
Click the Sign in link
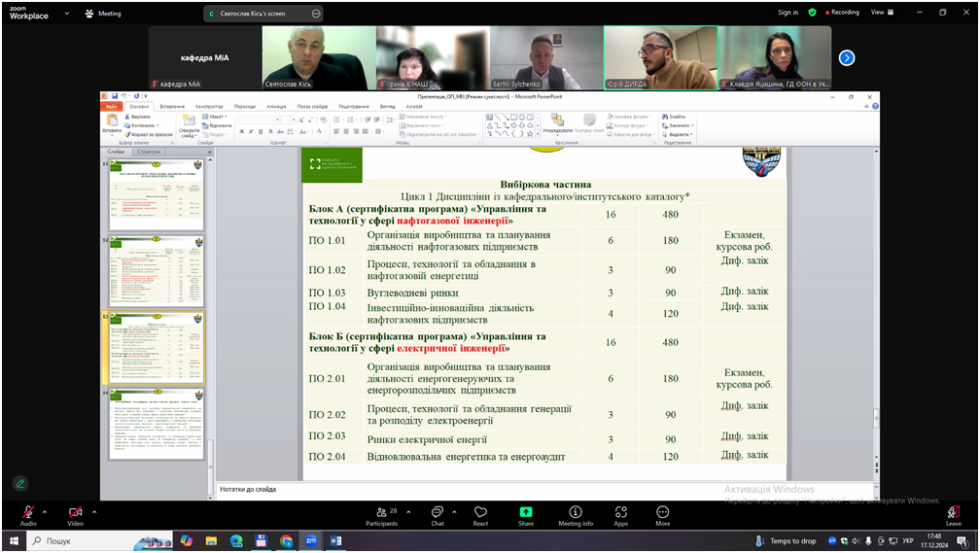(x=787, y=13)
